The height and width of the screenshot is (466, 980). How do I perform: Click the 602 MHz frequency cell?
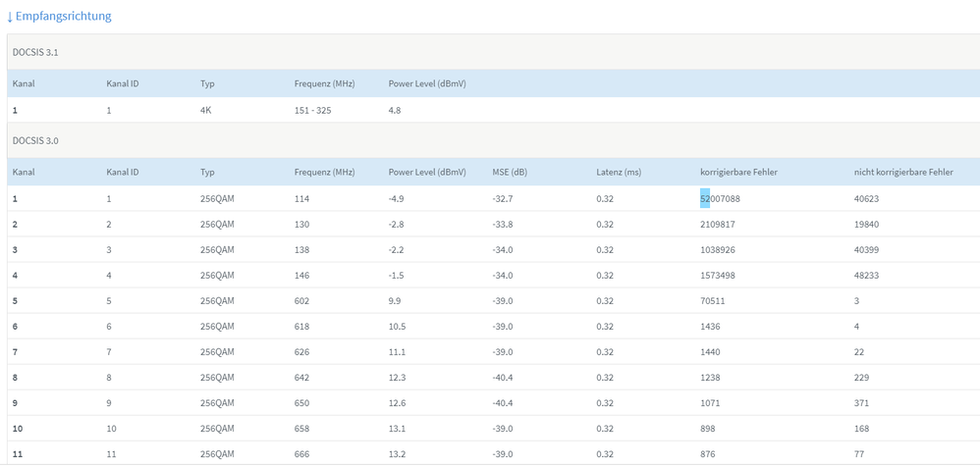click(301, 301)
